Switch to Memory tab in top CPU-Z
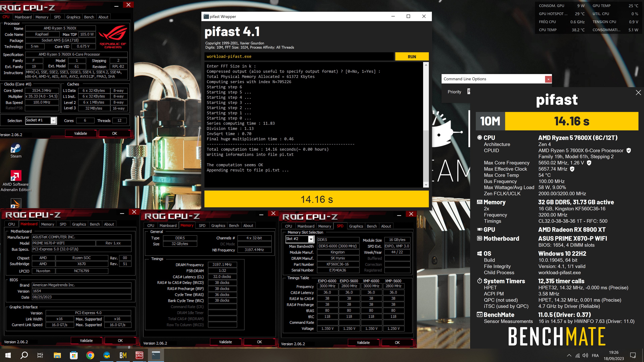Screen dimensions: 644x362 pos(42,17)
